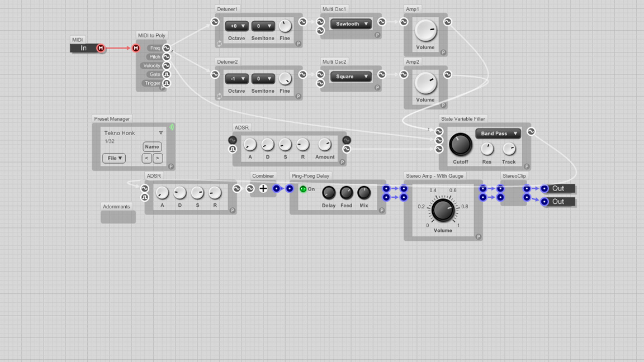Toggle the Ping-Pong Delay On LED

click(303, 189)
